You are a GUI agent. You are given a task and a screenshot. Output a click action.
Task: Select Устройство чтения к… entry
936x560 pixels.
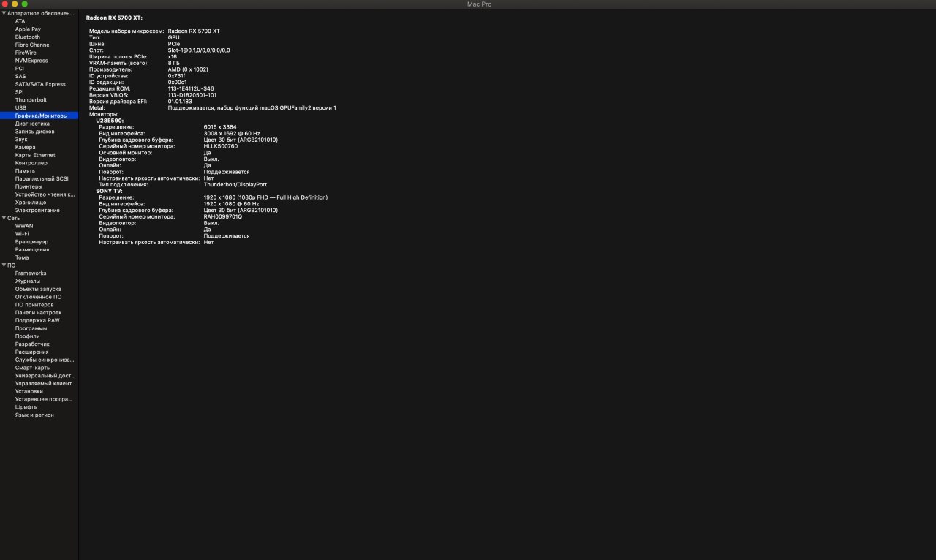(45, 194)
